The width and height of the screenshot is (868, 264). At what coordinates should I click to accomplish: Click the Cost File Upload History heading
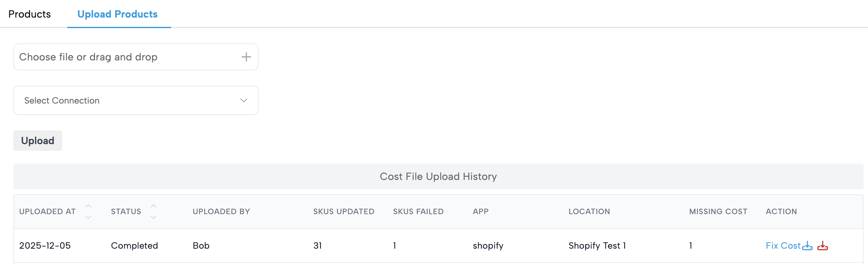(x=438, y=176)
